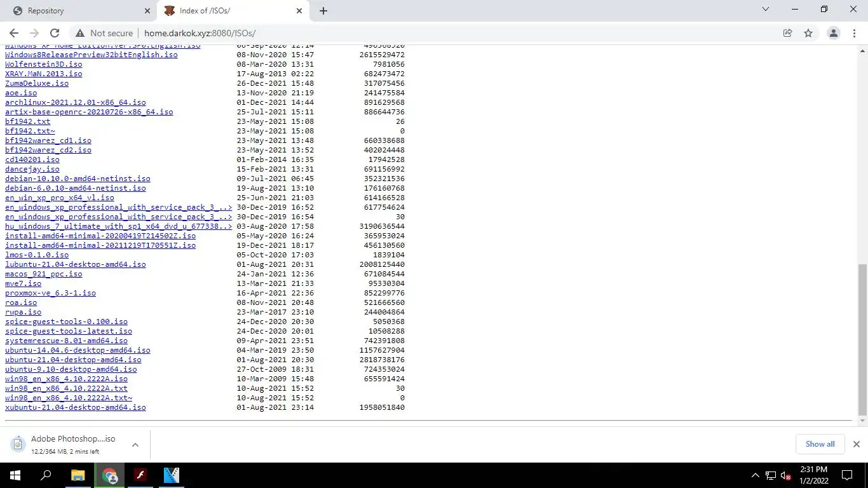Download install-amd64-minimal-20211219T170551Z.iso
The width and height of the screenshot is (868, 488).
(x=100, y=245)
